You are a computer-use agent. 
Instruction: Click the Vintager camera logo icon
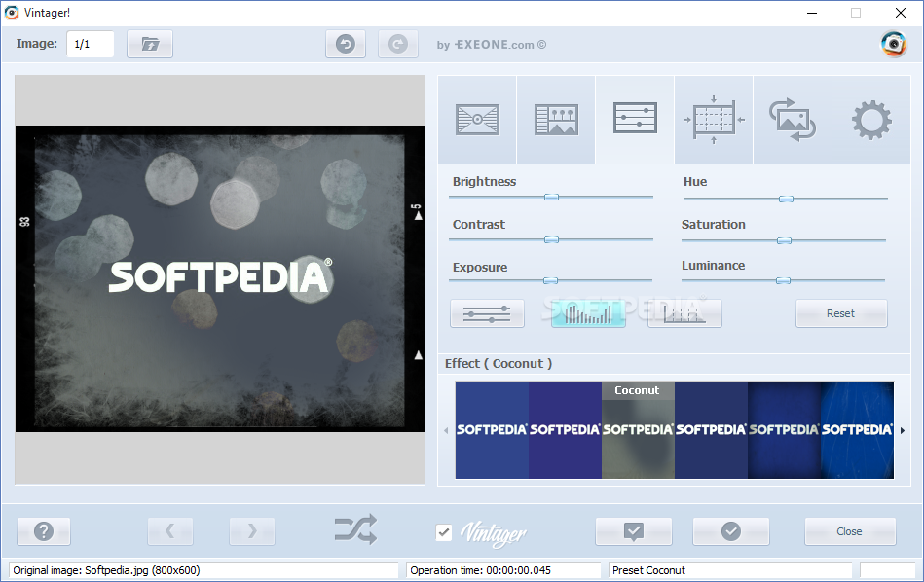pos(894,44)
